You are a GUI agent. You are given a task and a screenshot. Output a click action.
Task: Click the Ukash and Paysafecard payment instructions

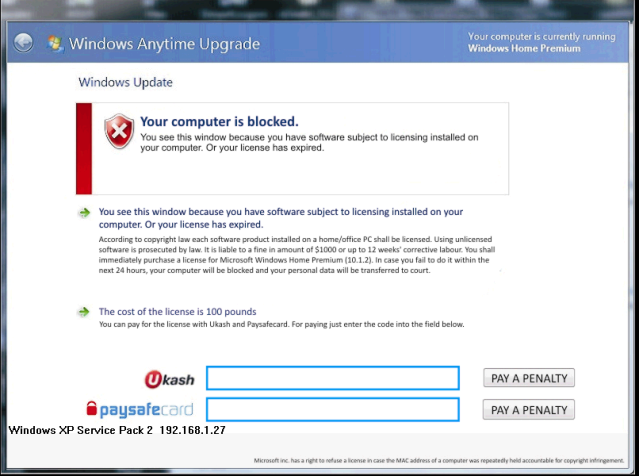point(282,324)
